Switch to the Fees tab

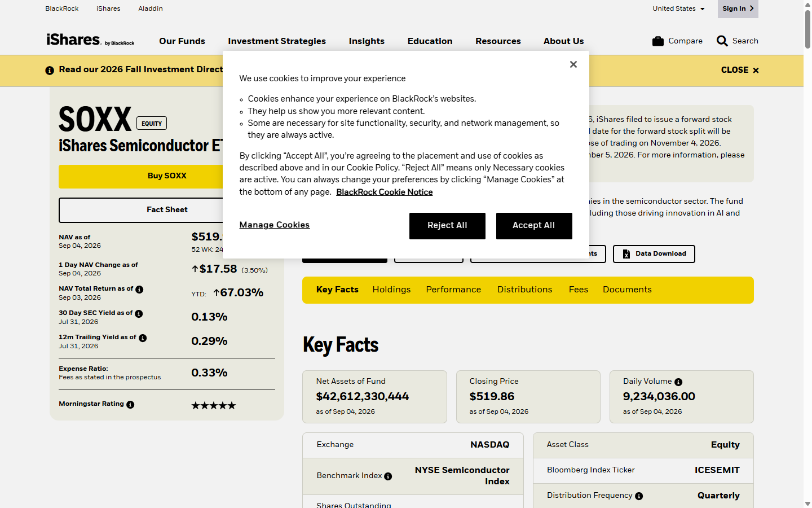coord(578,290)
